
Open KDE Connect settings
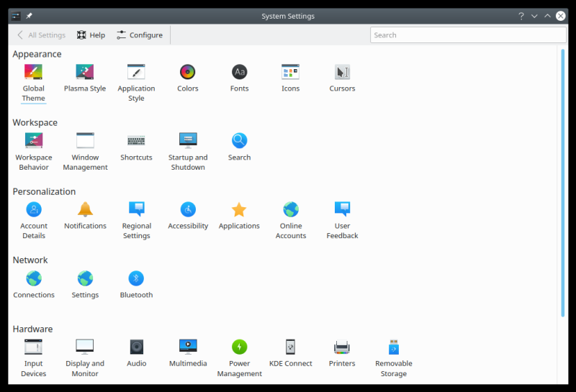click(x=291, y=353)
